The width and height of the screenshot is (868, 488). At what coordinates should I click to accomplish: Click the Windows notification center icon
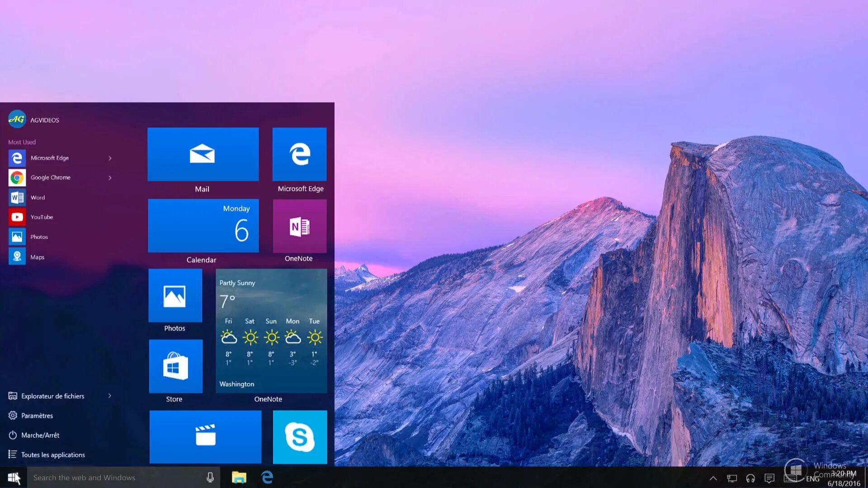click(x=769, y=477)
